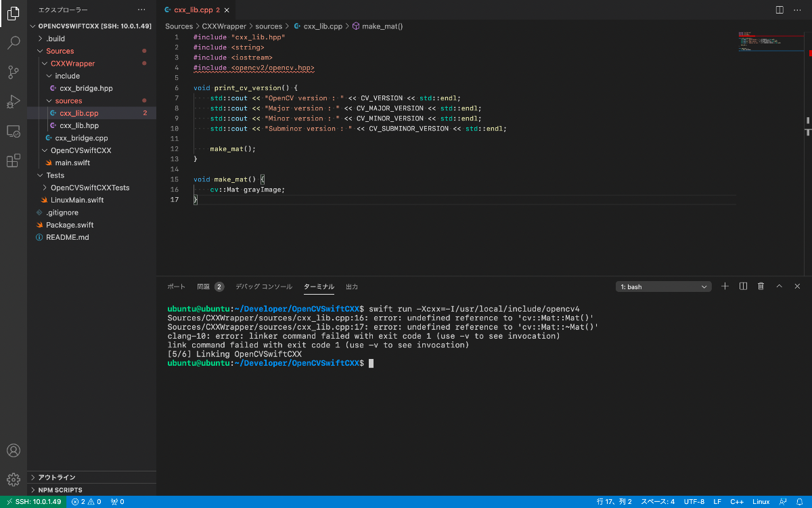Open the Run and Debug view
Screen dimensions: 812x508
pyautogui.click(x=13, y=102)
